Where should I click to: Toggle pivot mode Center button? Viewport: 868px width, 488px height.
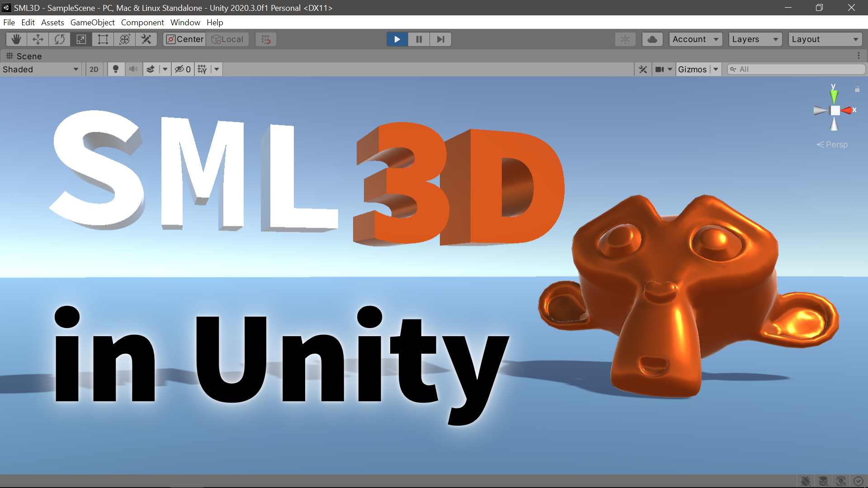coord(184,39)
